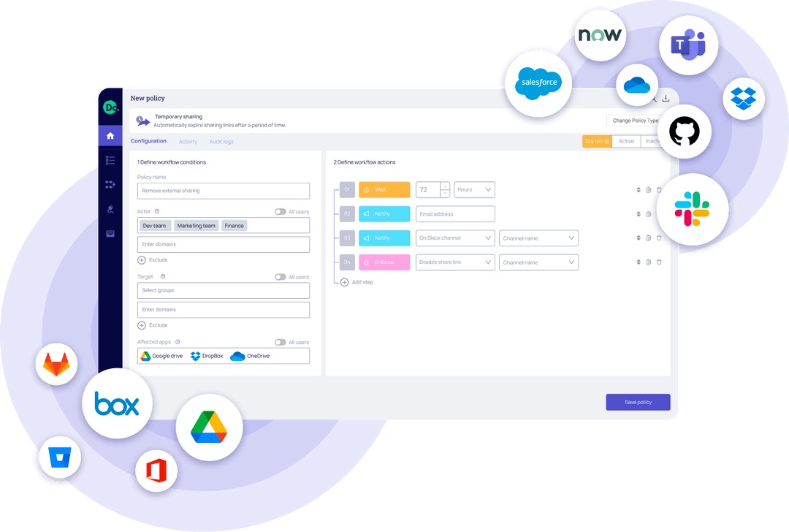
Task: Duplicate step 03 with its copy icon
Action: pyautogui.click(x=648, y=238)
